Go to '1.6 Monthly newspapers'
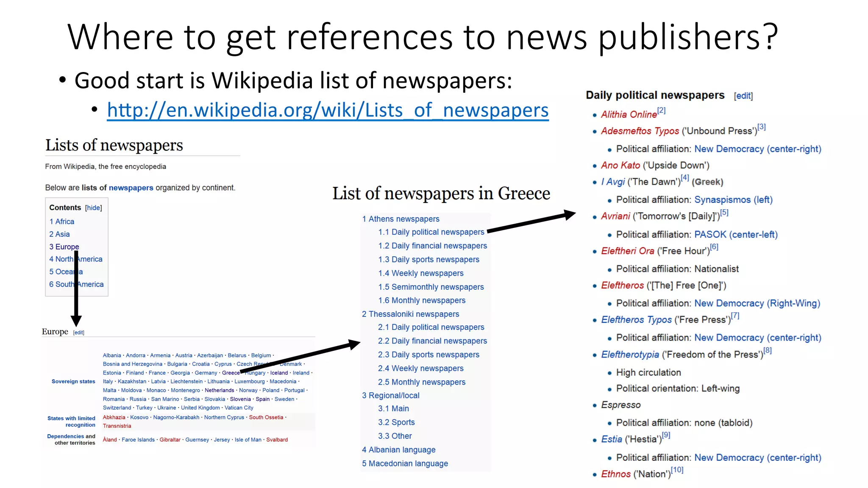The image size is (868, 488). tap(422, 300)
